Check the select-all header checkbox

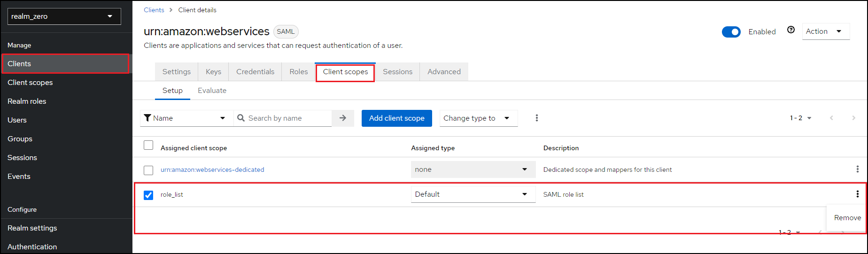(148, 145)
